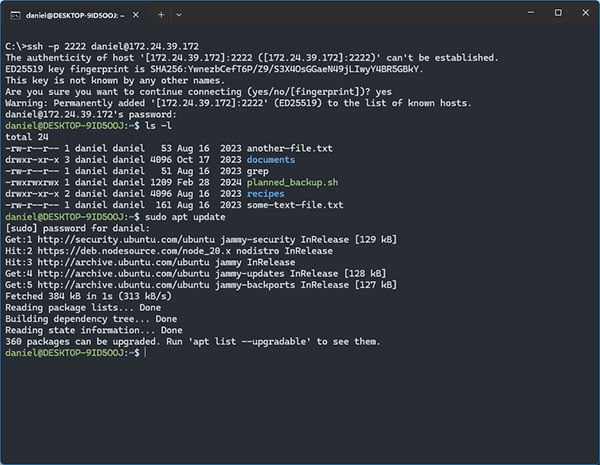Click the planned_backup.sh filename

coord(292,182)
